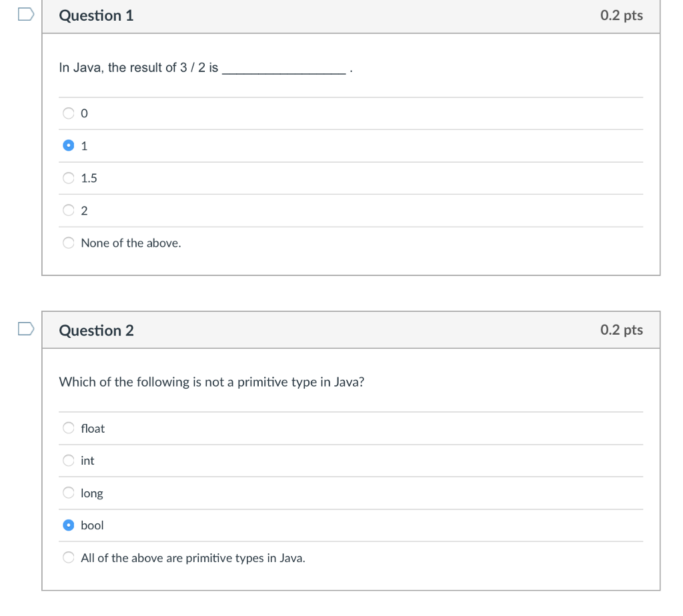Viewport: 683px width, 616px height.
Task: Click the 0.2 pts label of Question 1
Action: 622,15
